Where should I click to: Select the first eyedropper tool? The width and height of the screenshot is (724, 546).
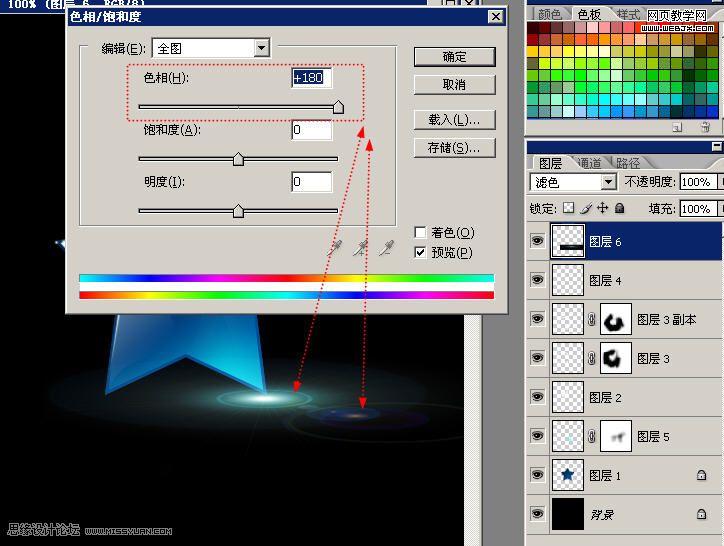pos(334,249)
